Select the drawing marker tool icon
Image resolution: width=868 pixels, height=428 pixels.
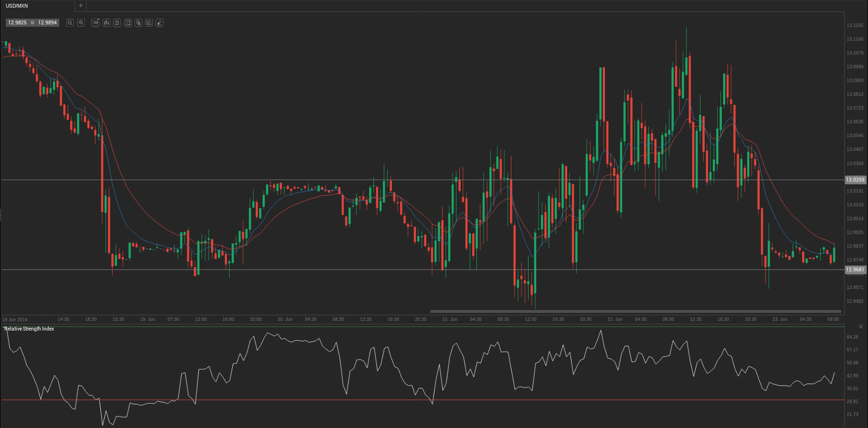tap(159, 23)
